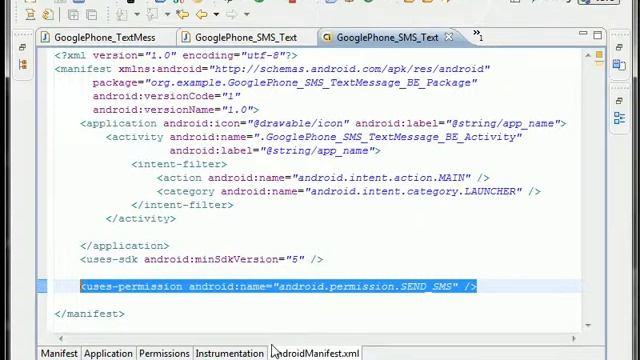Open the Manifest bottom tab
Viewport: 640px width, 360px height.
coord(59,353)
